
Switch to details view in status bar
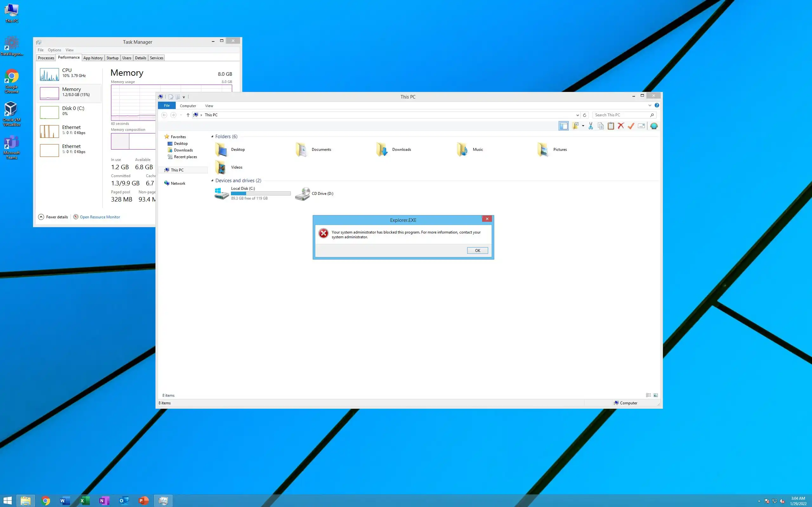click(648, 395)
